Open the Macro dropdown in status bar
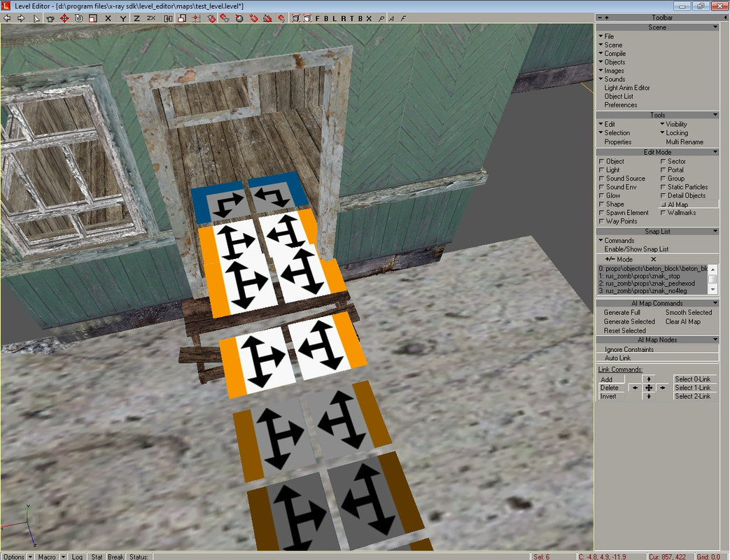 click(63, 556)
